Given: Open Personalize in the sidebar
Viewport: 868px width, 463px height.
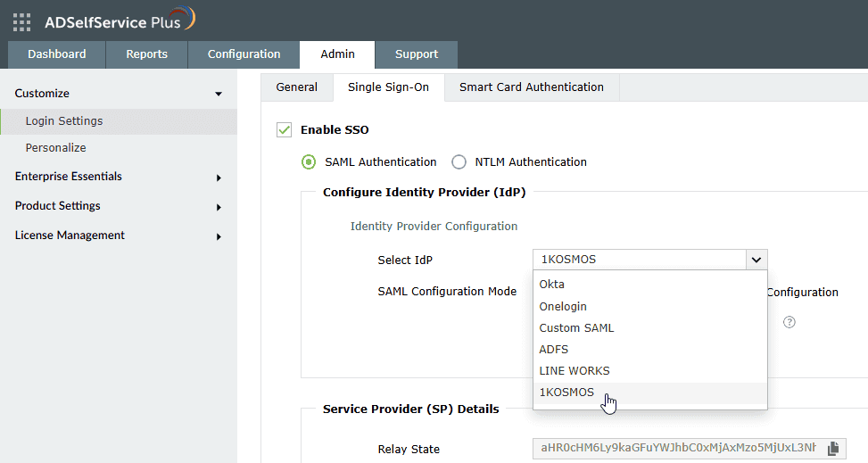Looking at the screenshot, I should (56, 148).
